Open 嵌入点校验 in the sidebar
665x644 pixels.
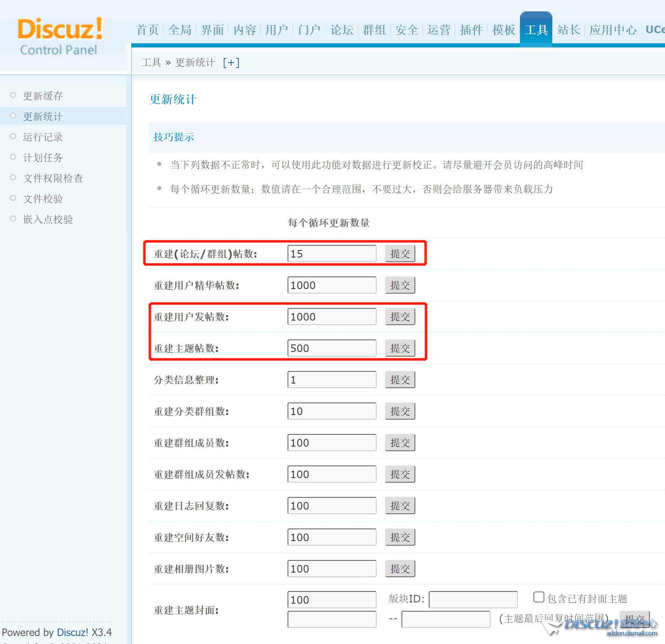coord(48,219)
